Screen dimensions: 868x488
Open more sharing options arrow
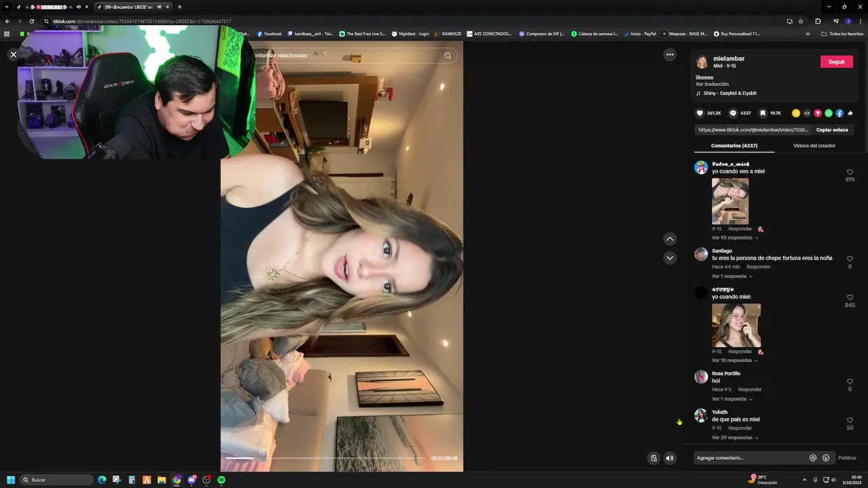[x=850, y=113]
